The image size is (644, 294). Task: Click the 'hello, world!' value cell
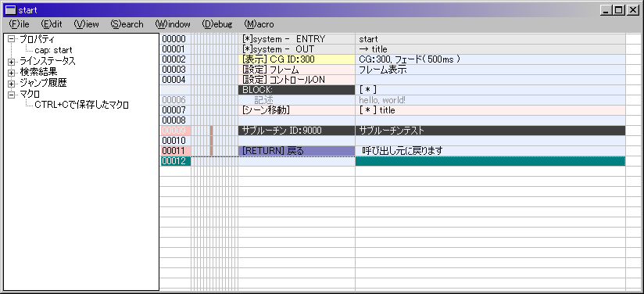point(490,100)
